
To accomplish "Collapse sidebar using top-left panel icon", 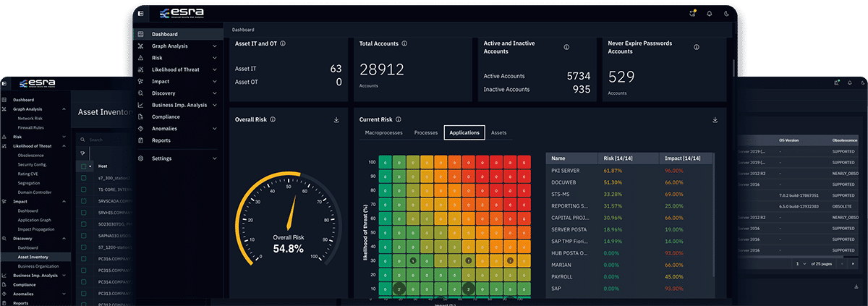I will [140, 13].
